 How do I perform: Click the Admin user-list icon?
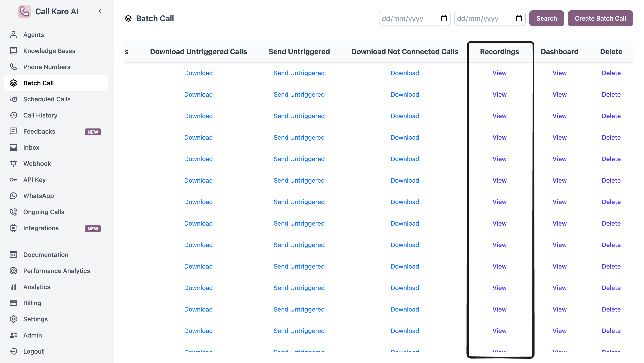[13, 335]
